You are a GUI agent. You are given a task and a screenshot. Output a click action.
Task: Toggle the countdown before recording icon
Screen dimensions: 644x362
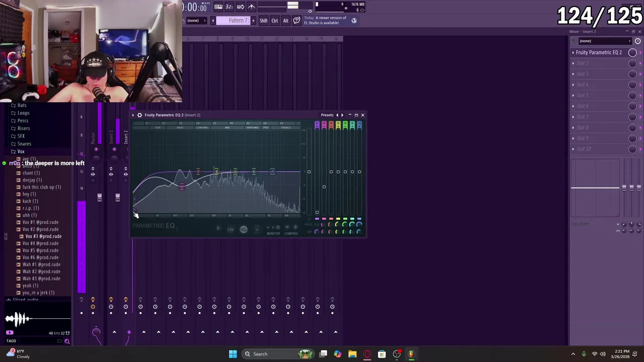229,7
